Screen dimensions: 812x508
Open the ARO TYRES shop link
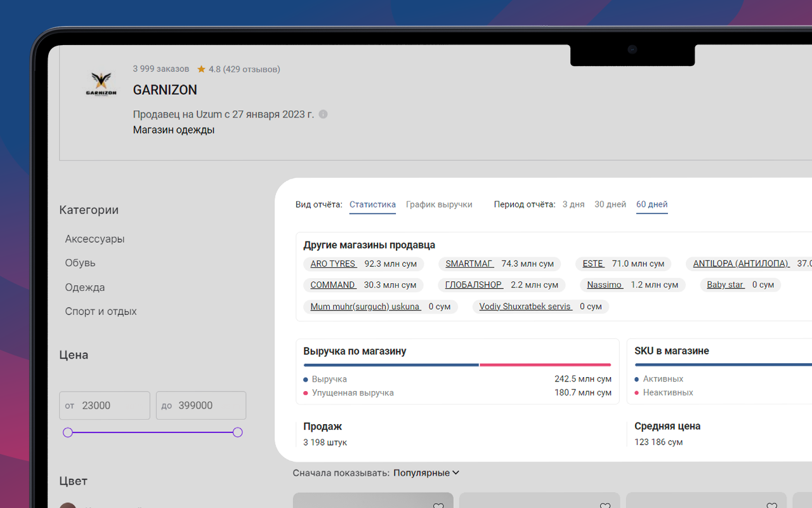[x=334, y=264]
